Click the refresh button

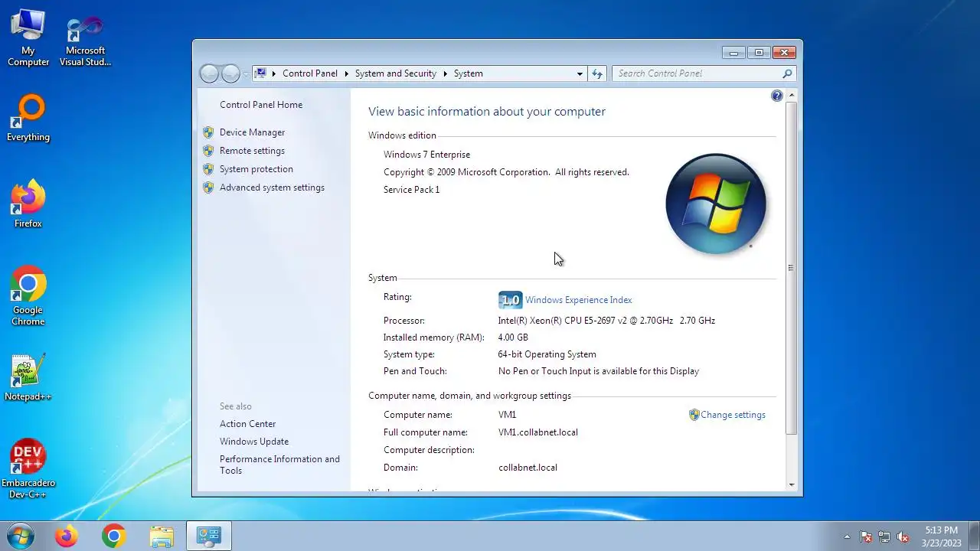[597, 73]
